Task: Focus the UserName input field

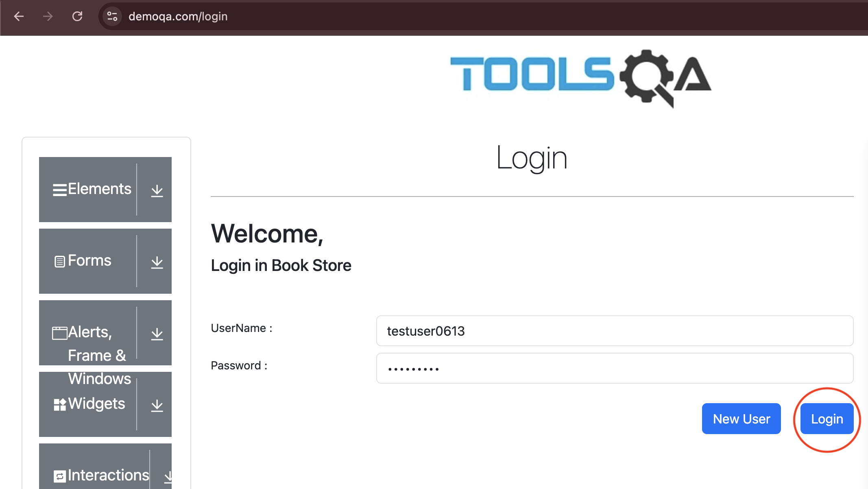Action: pyautogui.click(x=615, y=331)
